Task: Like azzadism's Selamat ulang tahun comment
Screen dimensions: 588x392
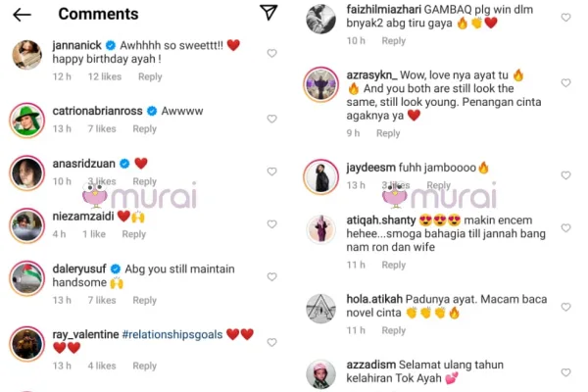Action: pos(565,372)
